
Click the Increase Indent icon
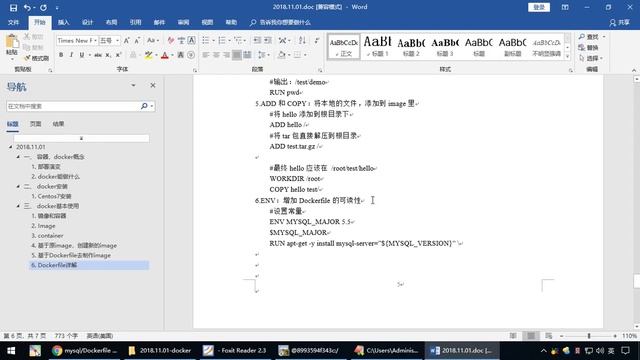pyautogui.click(x=267, y=40)
